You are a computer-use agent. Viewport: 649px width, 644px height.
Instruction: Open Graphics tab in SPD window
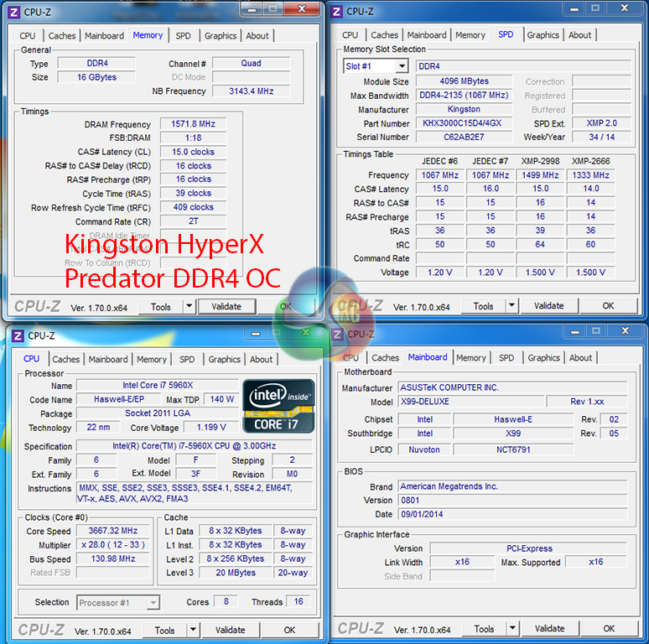point(543,35)
